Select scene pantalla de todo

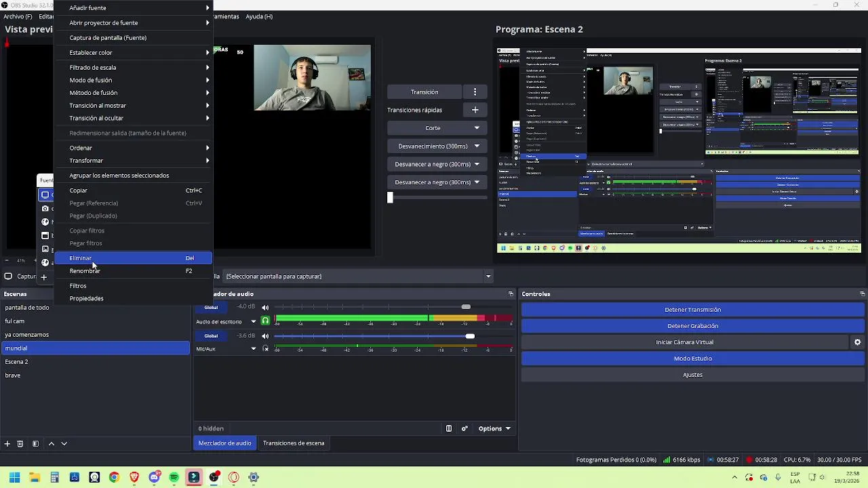click(x=96, y=308)
